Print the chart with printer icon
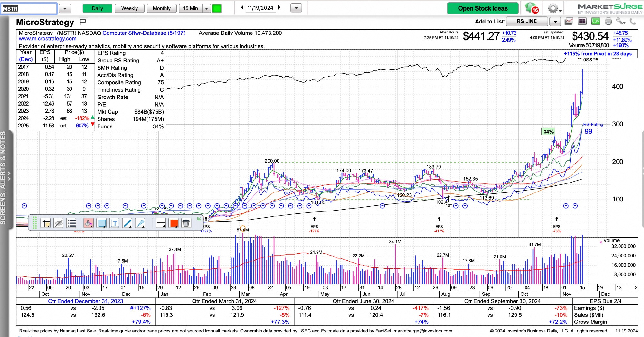The height and width of the screenshot is (337, 644). coord(608,22)
